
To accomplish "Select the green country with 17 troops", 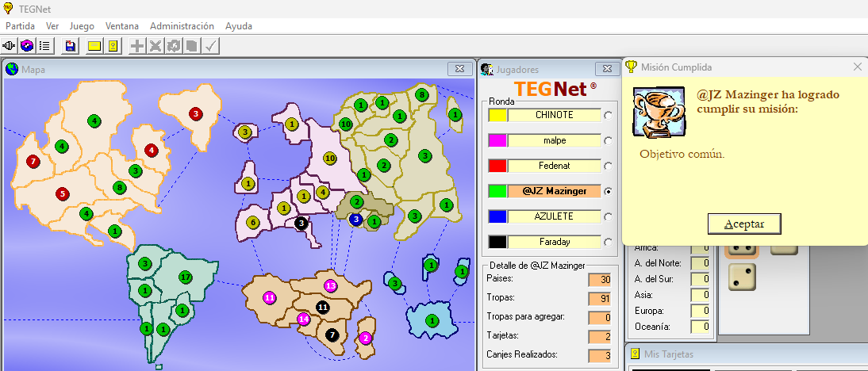I will click(x=186, y=277).
